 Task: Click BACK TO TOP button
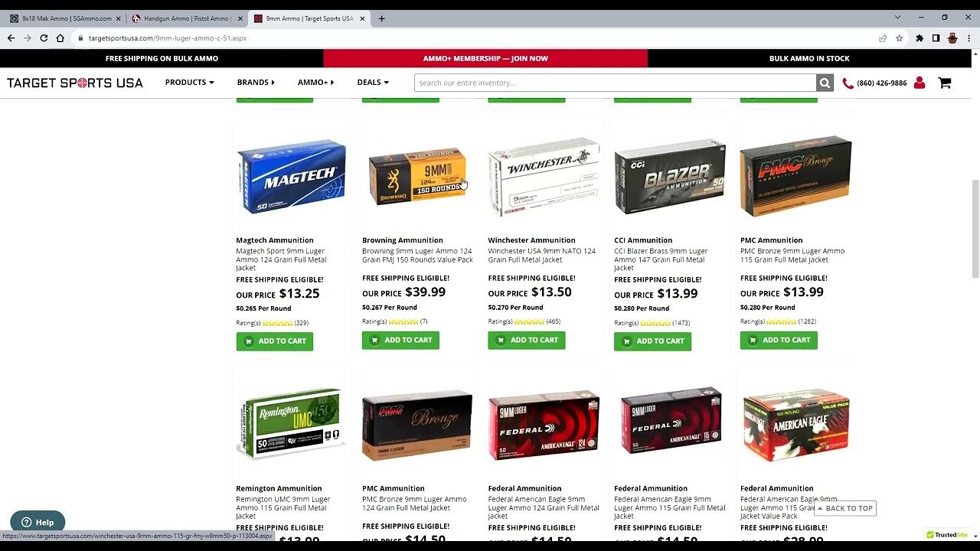844,508
